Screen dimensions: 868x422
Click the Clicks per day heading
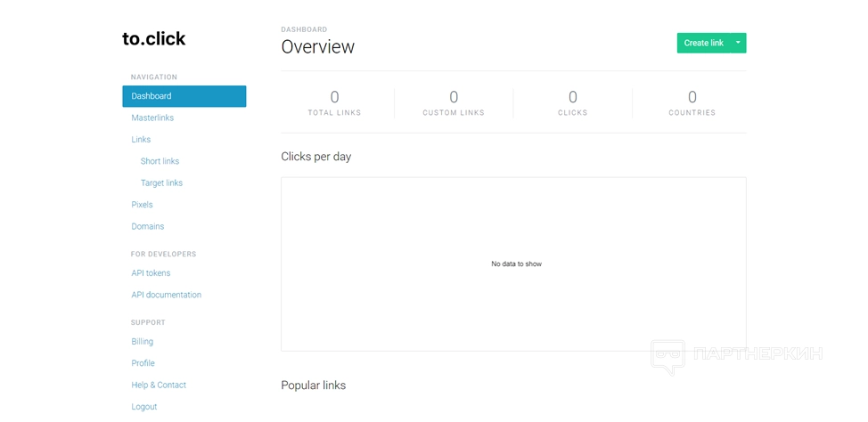(316, 157)
